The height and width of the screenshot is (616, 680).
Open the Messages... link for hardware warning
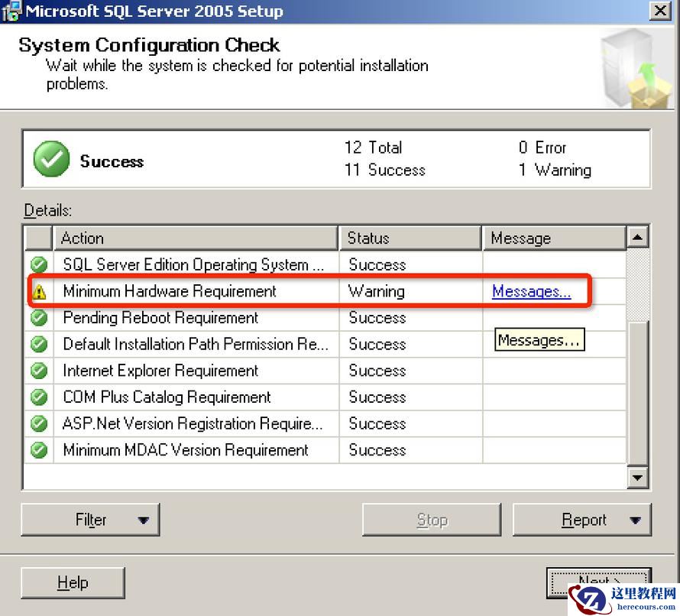pos(531,291)
